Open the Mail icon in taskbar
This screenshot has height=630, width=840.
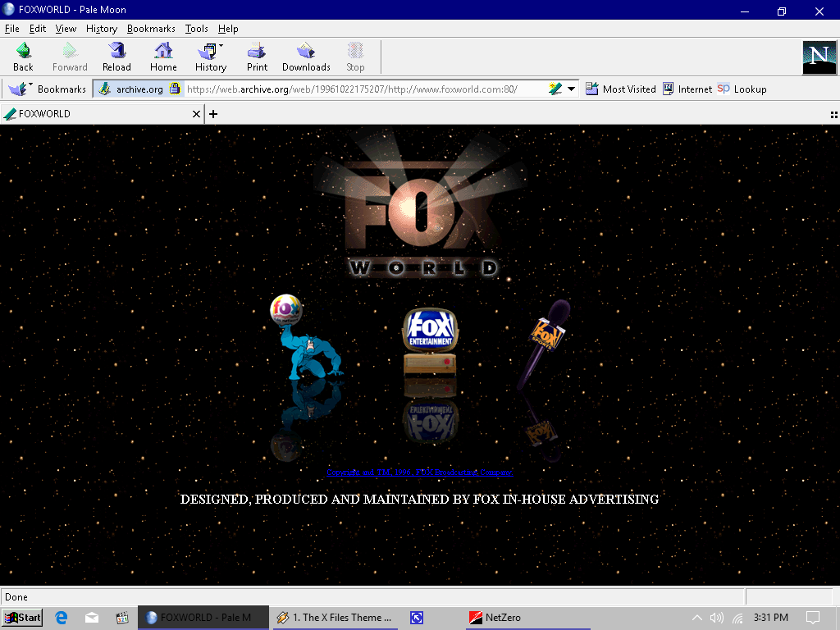click(x=92, y=618)
